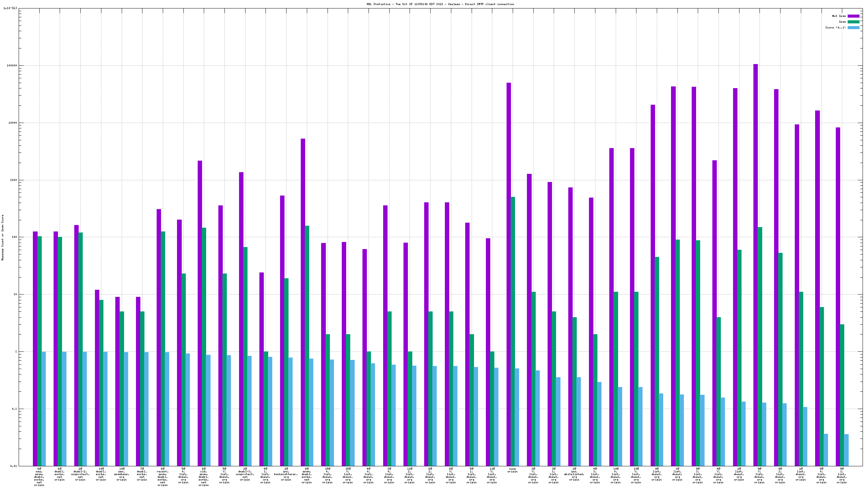Click the Not Spam legend text

(x=839, y=16)
